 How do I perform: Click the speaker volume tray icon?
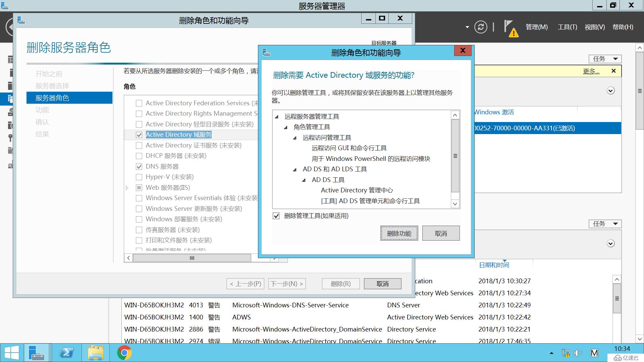[578, 353]
